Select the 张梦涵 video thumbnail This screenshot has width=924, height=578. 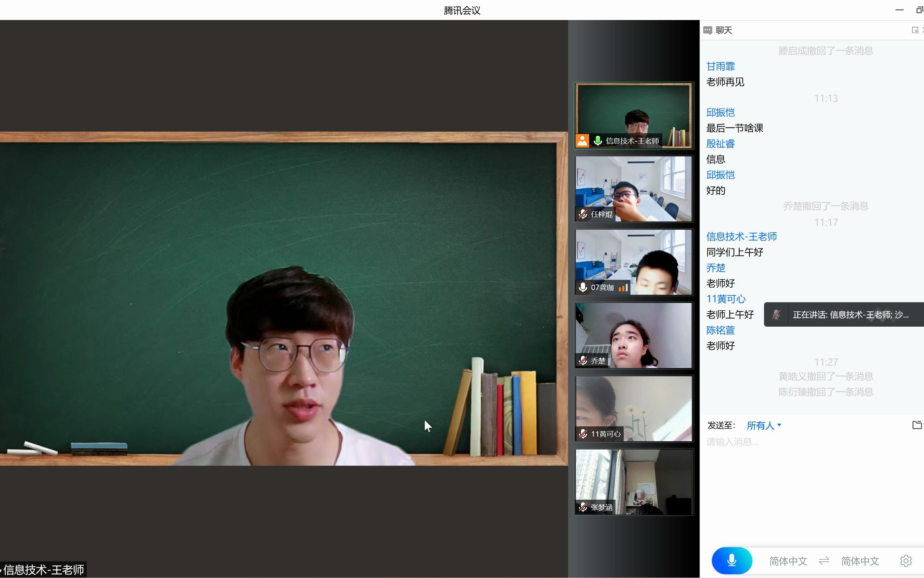click(634, 482)
